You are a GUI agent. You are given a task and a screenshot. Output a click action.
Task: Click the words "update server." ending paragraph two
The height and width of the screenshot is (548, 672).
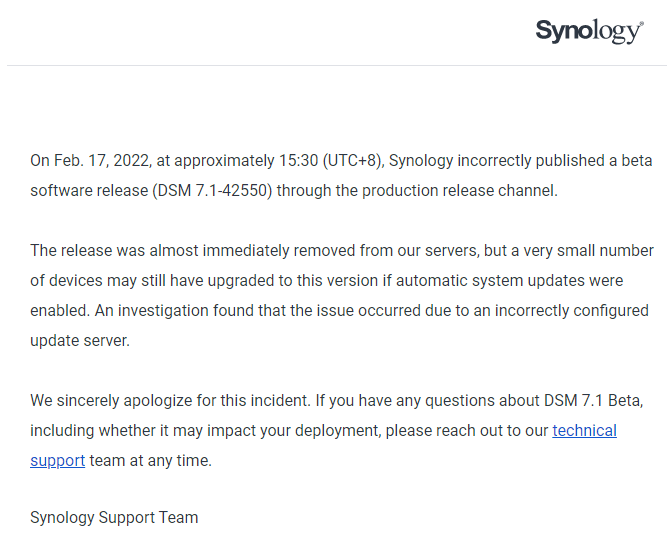[x=80, y=341]
